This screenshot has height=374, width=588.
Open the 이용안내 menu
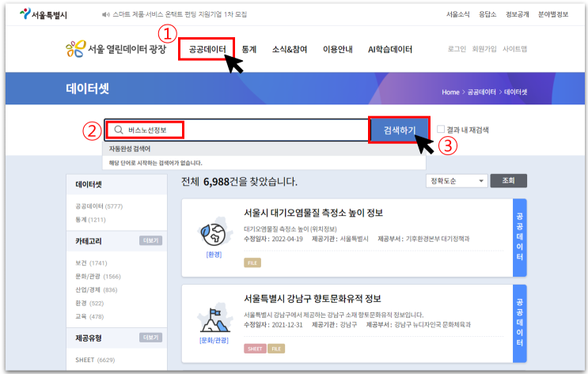[x=338, y=49]
